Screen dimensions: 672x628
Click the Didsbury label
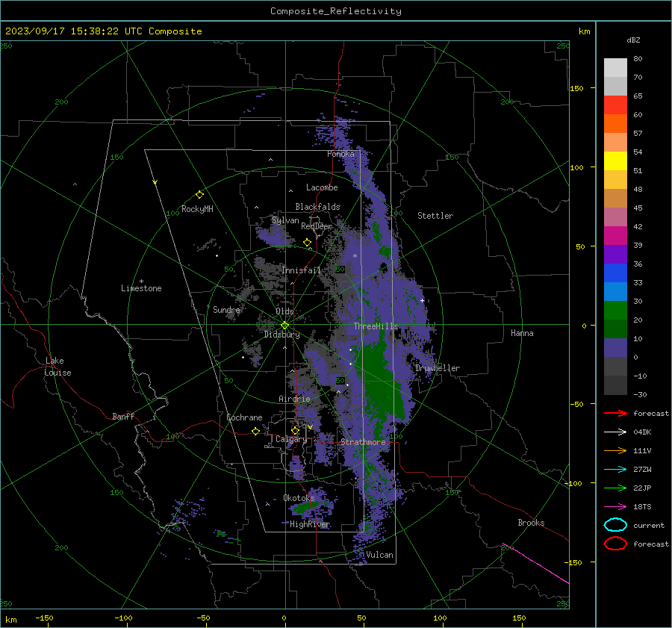tap(281, 335)
